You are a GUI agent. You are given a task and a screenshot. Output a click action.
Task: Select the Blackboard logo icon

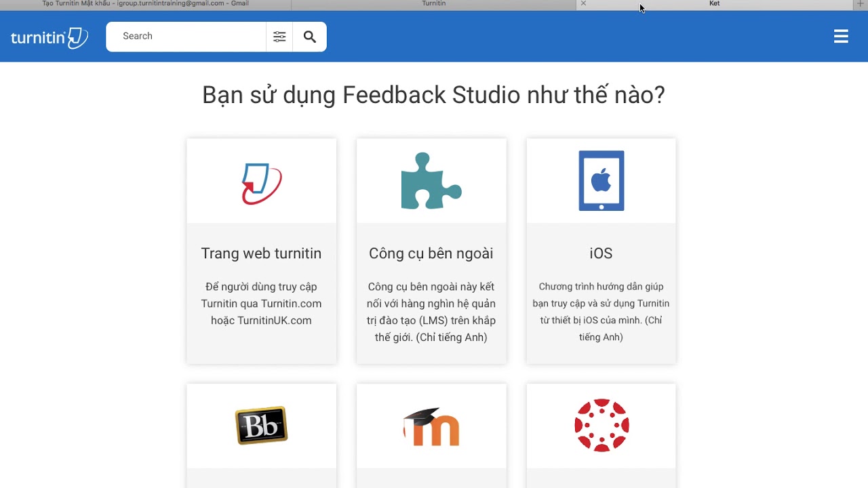point(262,426)
